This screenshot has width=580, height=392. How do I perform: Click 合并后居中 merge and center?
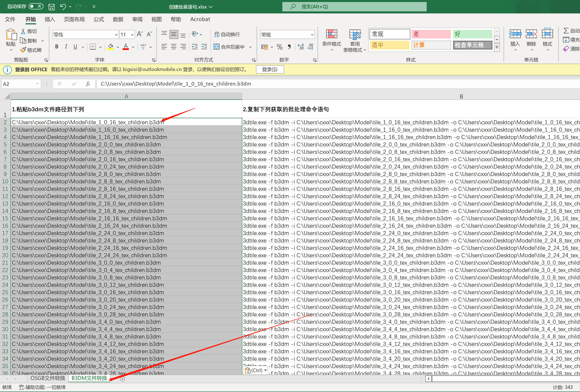pyautogui.click(x=229, y=47)
